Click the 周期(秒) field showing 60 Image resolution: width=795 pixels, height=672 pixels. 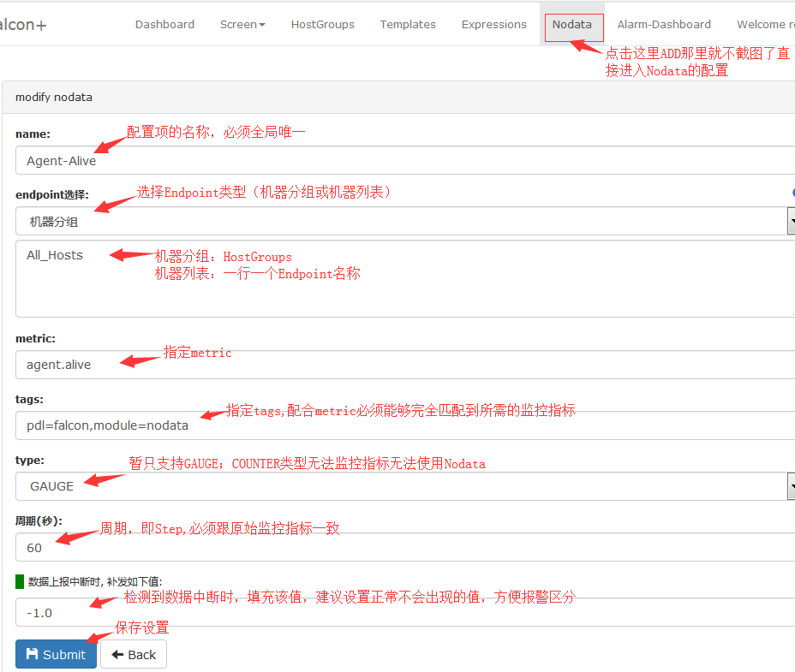403,547
